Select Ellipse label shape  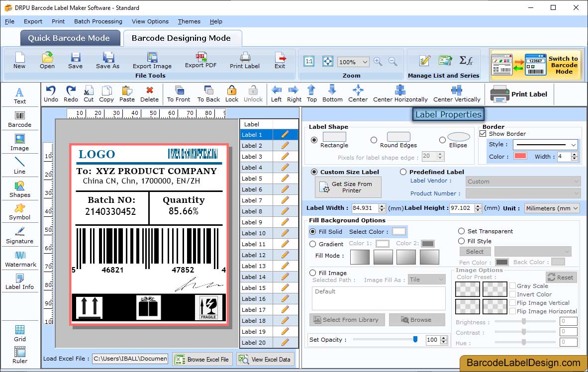point(443,140)
